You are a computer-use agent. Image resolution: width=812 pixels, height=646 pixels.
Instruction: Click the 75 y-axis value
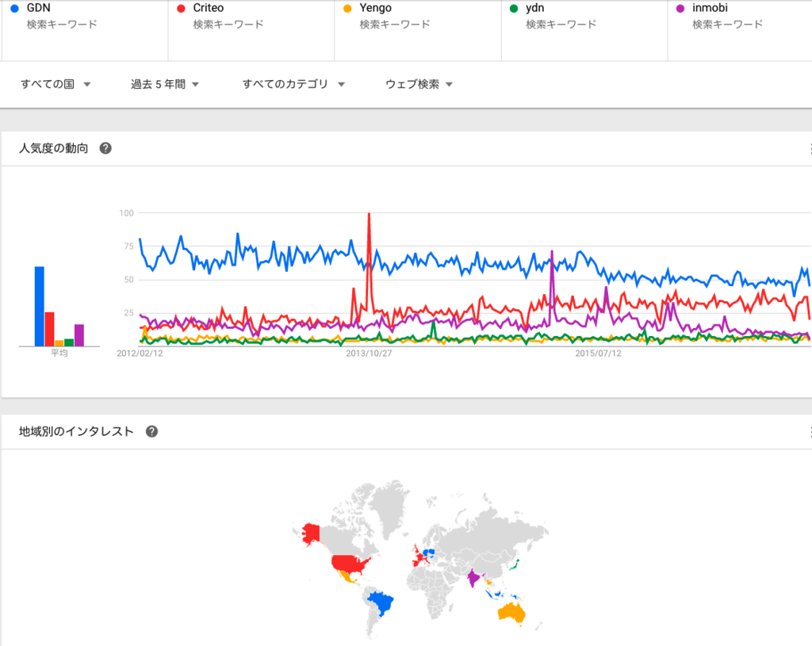(x=129, y=247)
